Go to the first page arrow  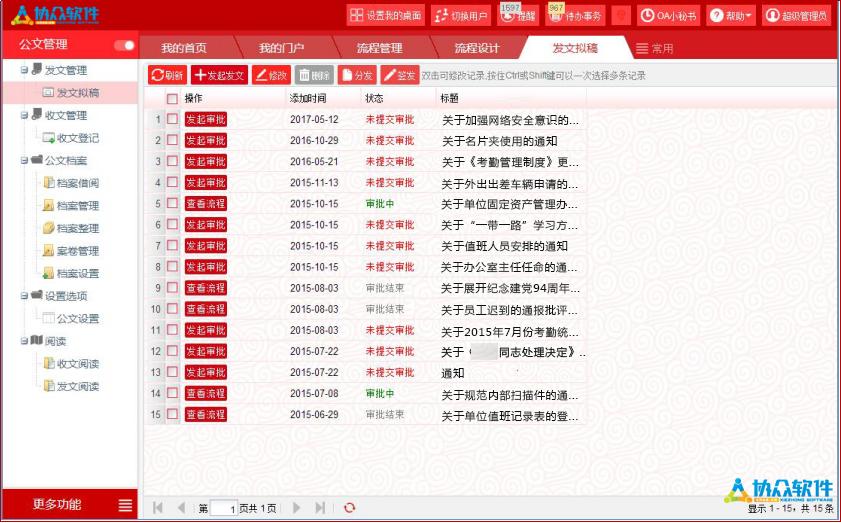158,507
